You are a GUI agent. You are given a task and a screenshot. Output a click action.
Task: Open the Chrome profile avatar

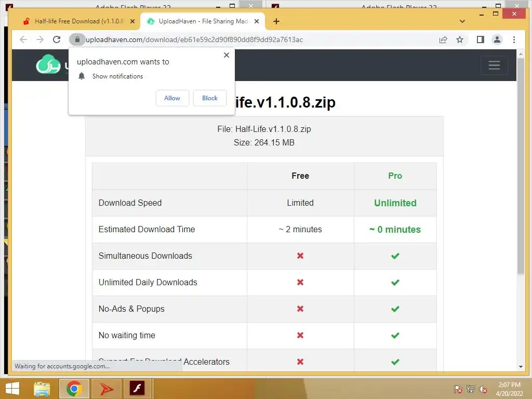click(x=497, y=39)
